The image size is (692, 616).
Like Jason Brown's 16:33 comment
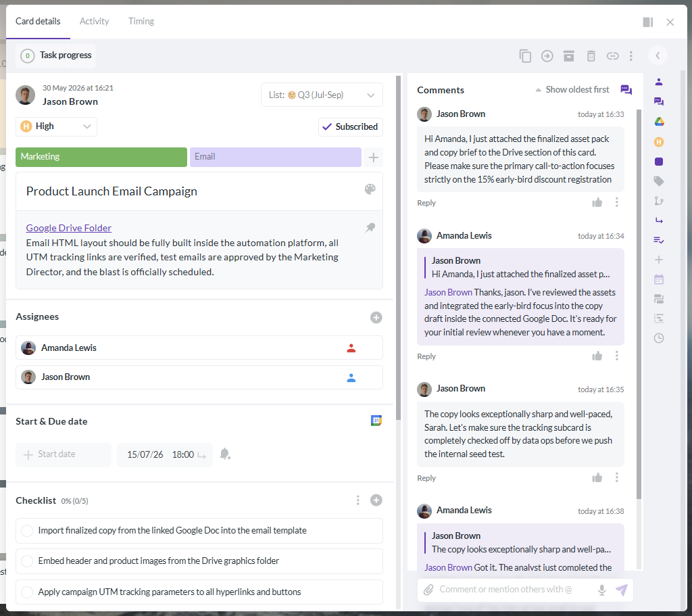(x=597, y=203)
